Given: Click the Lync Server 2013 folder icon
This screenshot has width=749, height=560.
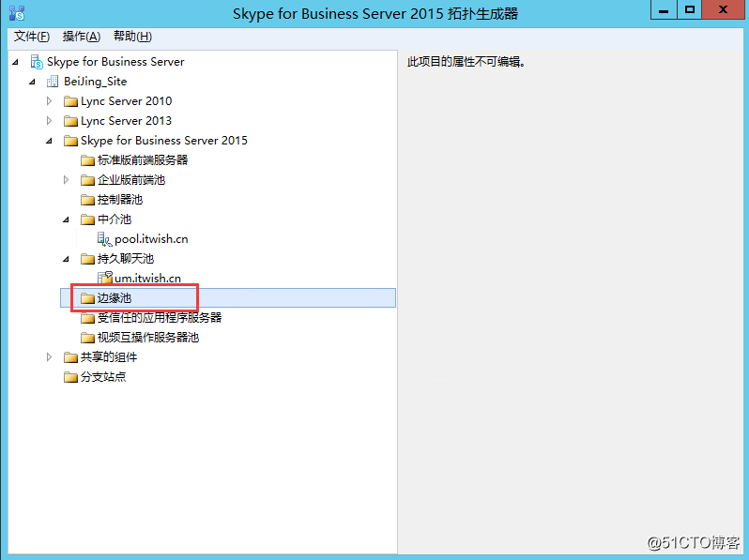Looking at the screenshot, I should [x=70, y=121].
